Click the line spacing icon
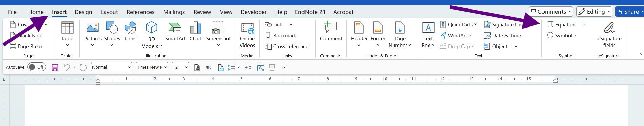The height and width of the screenshot is (126, 644). (x=231, y=67)
